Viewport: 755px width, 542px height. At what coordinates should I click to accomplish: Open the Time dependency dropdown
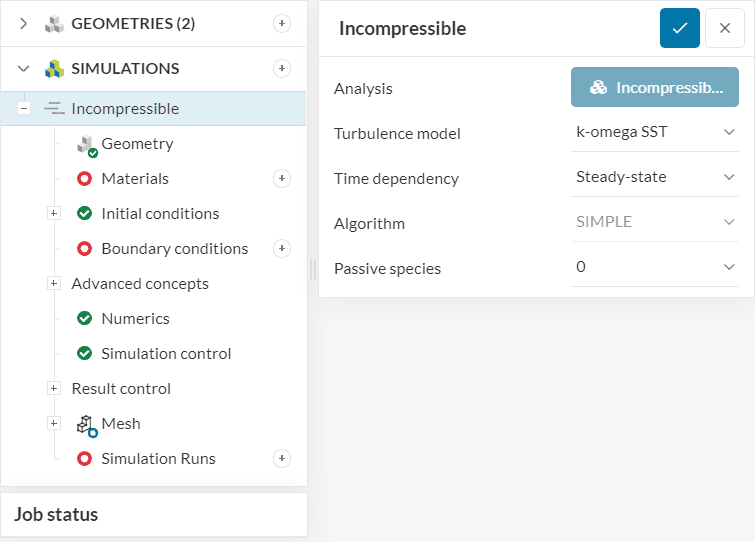[655, 177]
